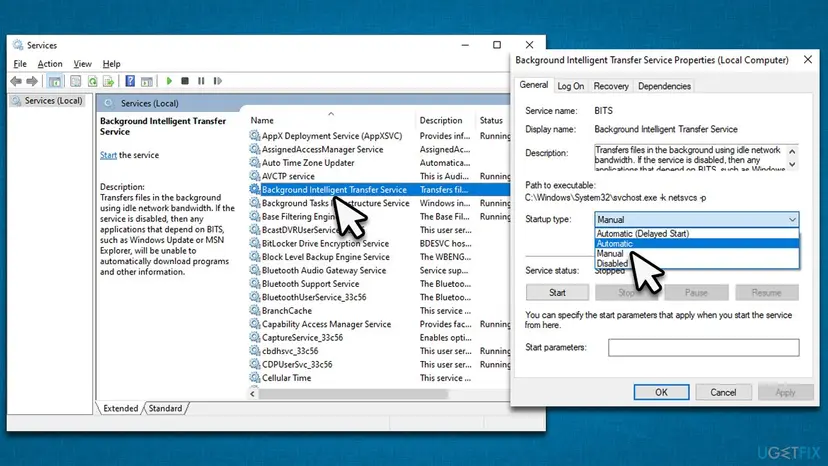Open the Startup type combo box
828x466 pixels.
coord(697,219)
